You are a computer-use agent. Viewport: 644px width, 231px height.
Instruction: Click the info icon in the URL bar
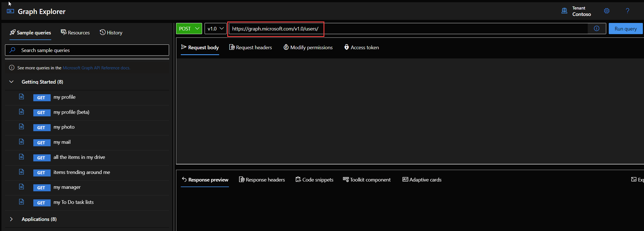point(596,29)
